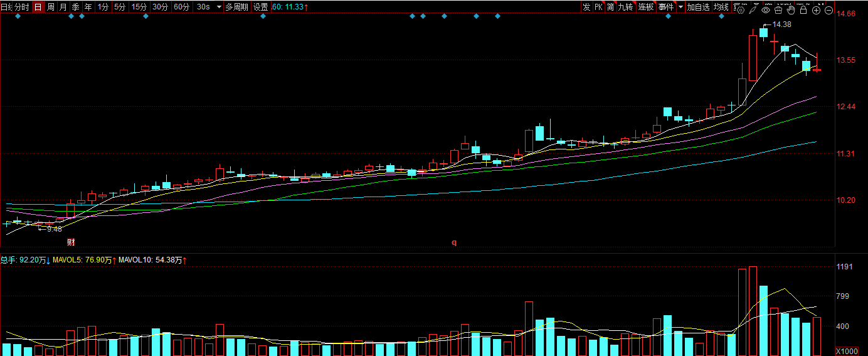The width and height of the screenshot is (868, 356).
Task: Click event diamond marker under 均线
Action: 721,16
